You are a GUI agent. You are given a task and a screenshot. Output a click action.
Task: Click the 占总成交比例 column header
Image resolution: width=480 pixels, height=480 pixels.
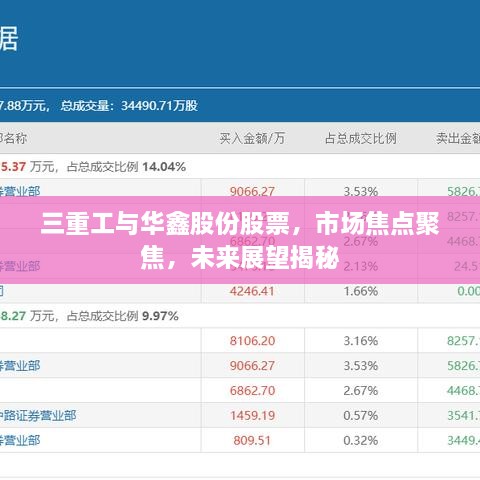pos(361,138)
